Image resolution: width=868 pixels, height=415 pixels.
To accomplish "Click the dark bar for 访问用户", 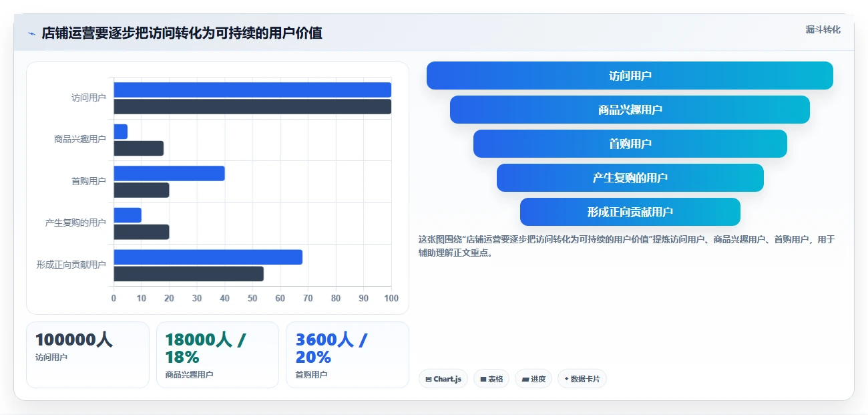I will [252, 106].
